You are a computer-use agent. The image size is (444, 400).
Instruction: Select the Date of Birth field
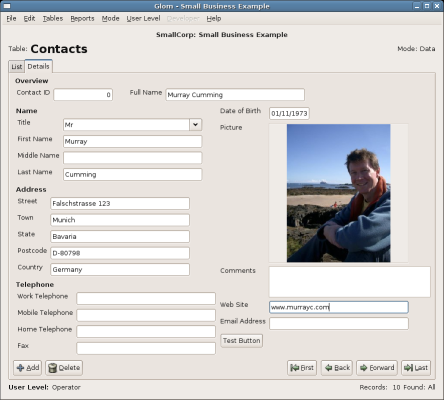click(x=289, y=113)
